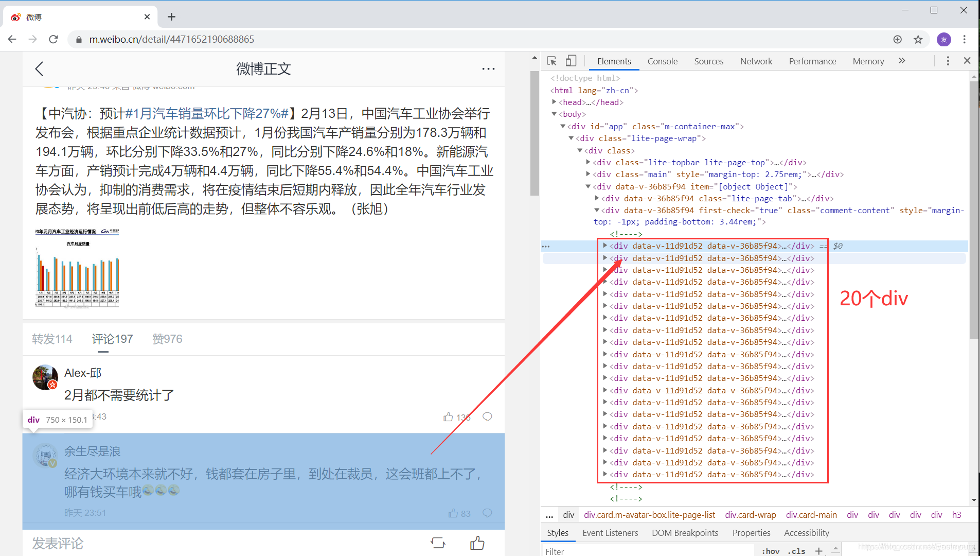Switch to the Console tab
This screenshot has width=980, height=556.
tap(663, 61)
